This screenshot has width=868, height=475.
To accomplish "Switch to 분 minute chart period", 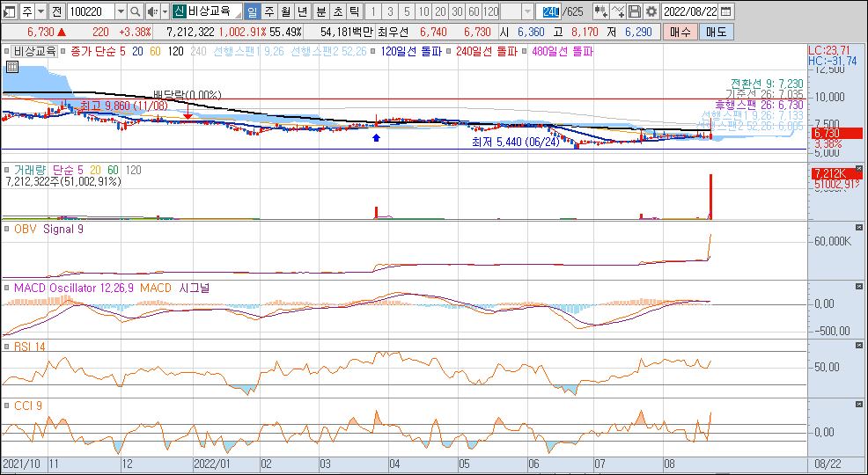I will click(321, 11).
